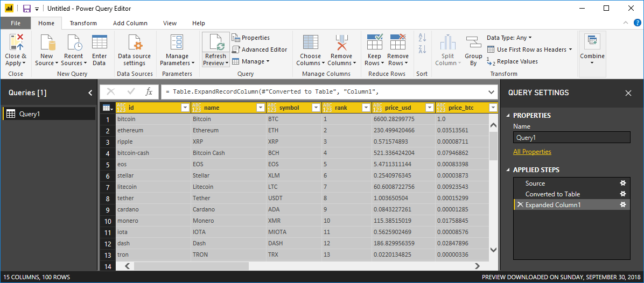Open filter dropdown for price_btc column
This screenshot has width=644, height=283.
(x=493, y=108)
